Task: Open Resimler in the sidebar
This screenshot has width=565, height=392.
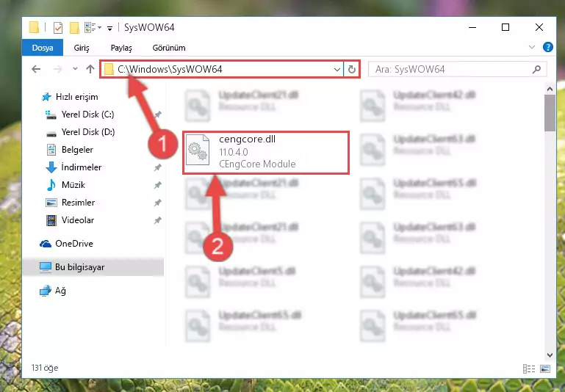Action: coord(78,203)
